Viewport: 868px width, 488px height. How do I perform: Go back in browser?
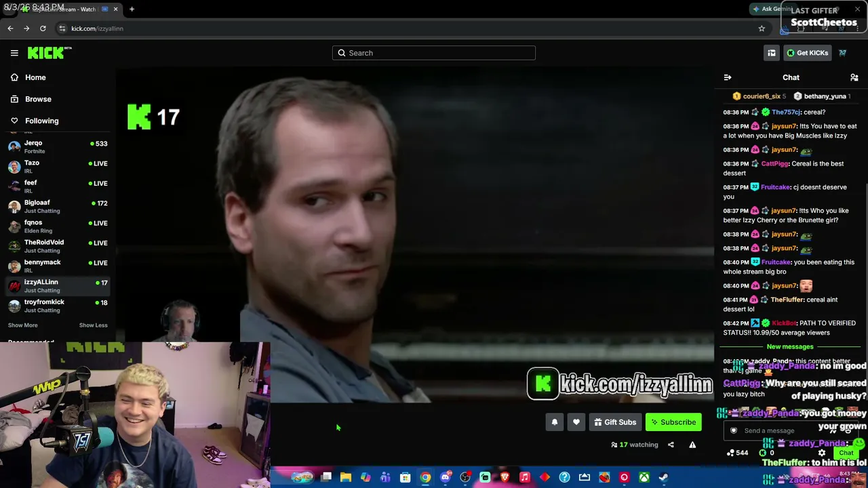[x=10, y=28]
